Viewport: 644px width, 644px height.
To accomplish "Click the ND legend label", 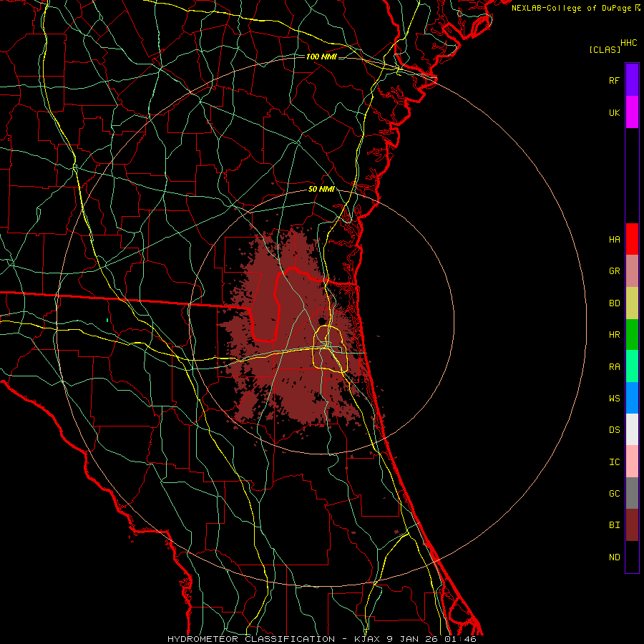I will coord(614,557).
